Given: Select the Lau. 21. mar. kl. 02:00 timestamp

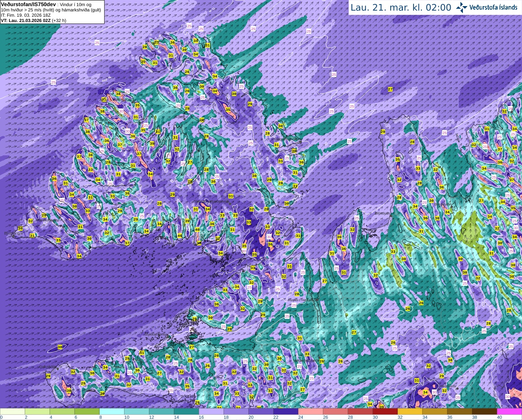Looking at the screenshot, I should pyautogui.click(x=401, y=7).
